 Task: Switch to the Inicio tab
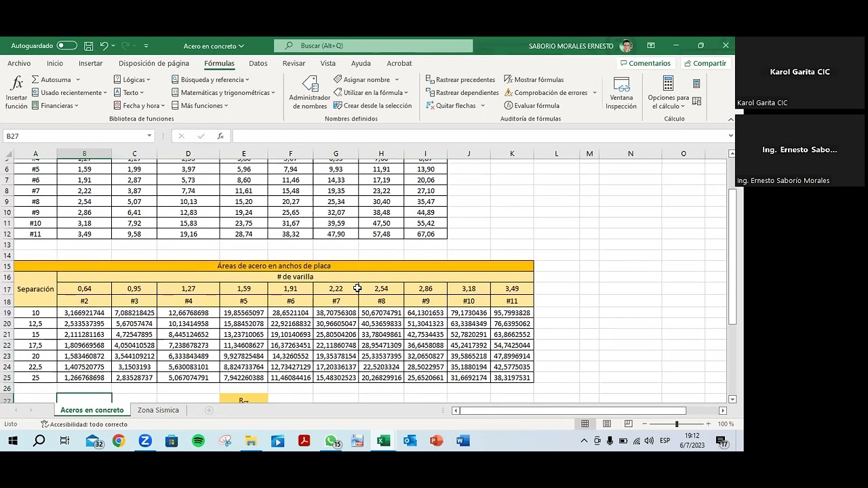point(55,63)
